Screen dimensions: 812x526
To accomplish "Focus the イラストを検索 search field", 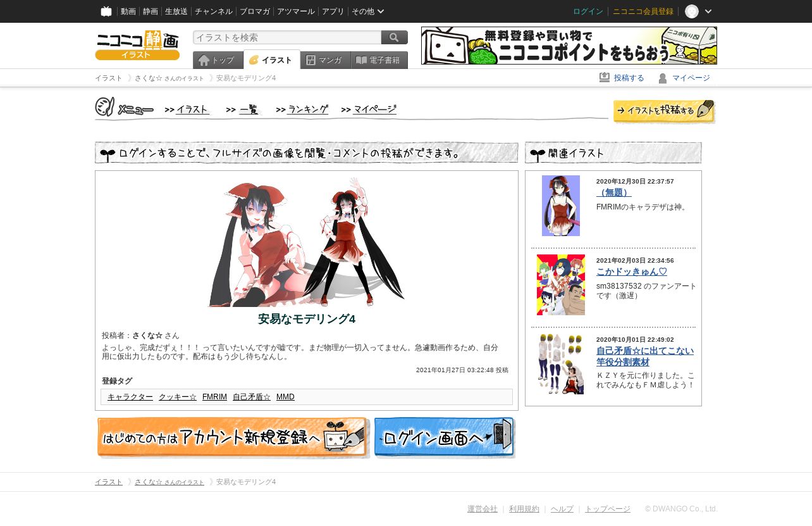I will (287, 37).
